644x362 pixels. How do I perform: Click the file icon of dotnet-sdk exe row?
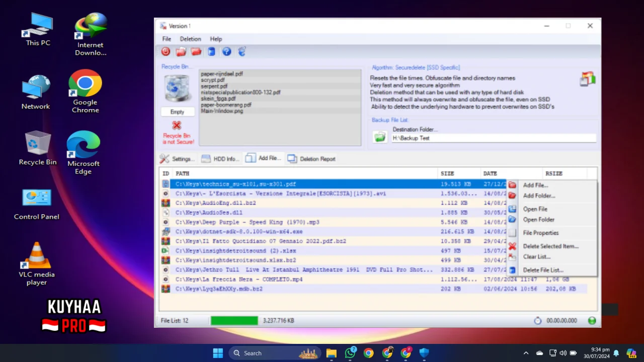[x=165, y=232]
